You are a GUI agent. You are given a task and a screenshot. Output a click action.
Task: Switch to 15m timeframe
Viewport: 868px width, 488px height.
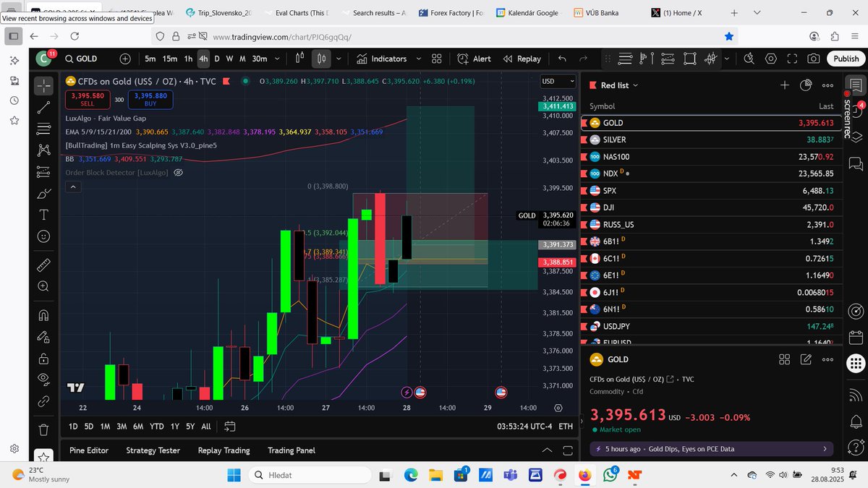click(169, 59)
